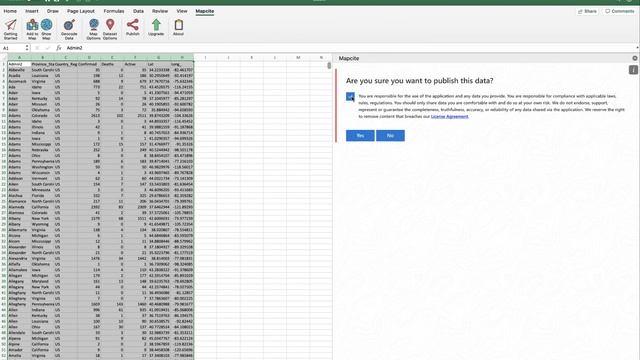
Task: Select column D header
Action: pos(89,58)
